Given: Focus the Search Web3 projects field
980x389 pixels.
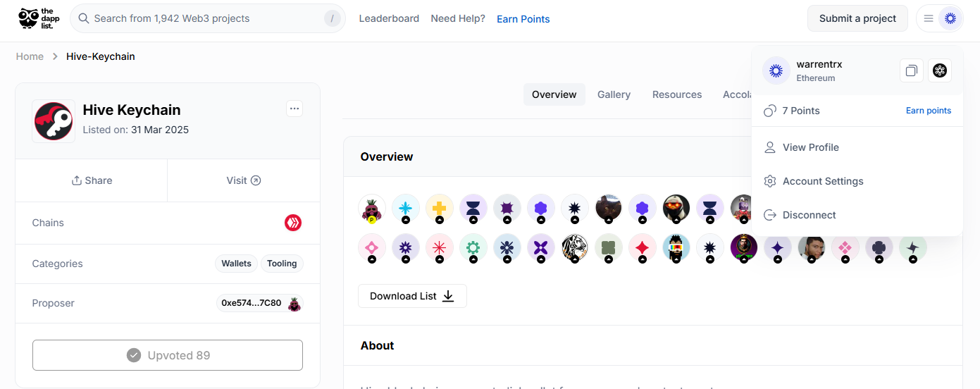Looking at the screenshot, I should pos(208,18).
